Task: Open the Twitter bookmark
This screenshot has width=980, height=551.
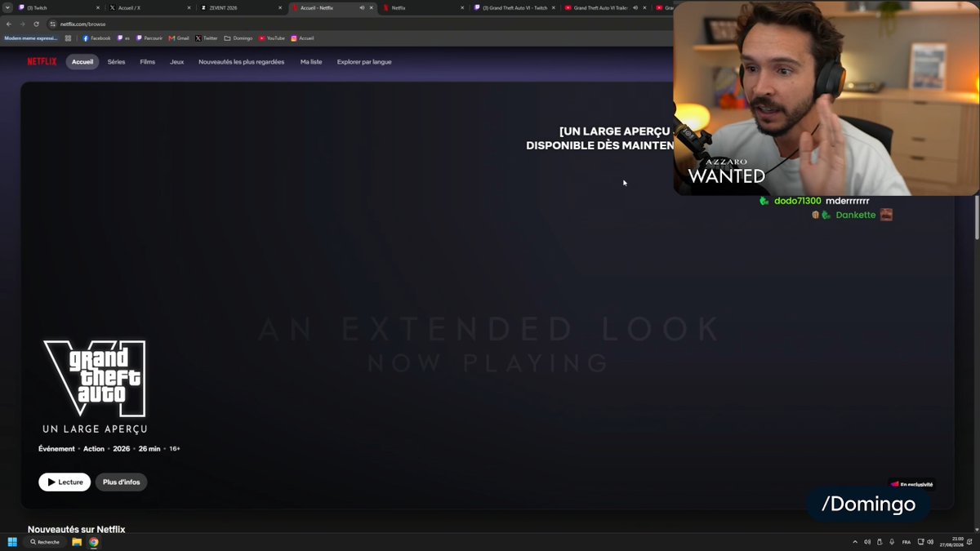Action: (207, 38)
